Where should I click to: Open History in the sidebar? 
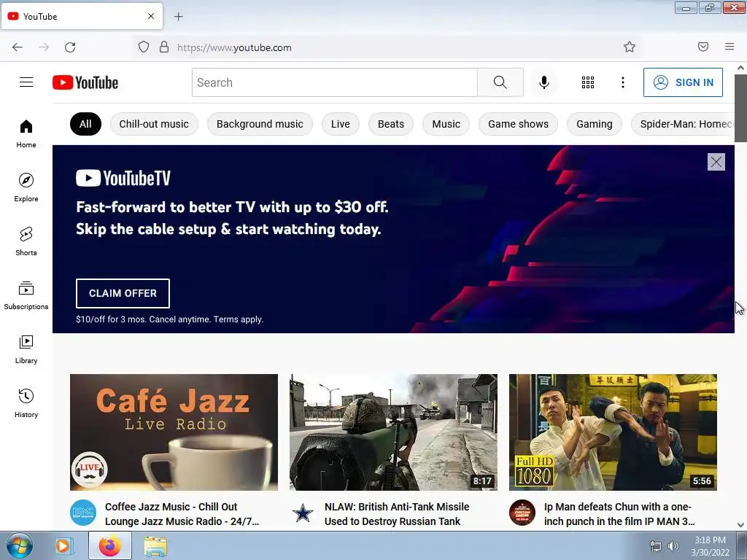pos(26,403)
